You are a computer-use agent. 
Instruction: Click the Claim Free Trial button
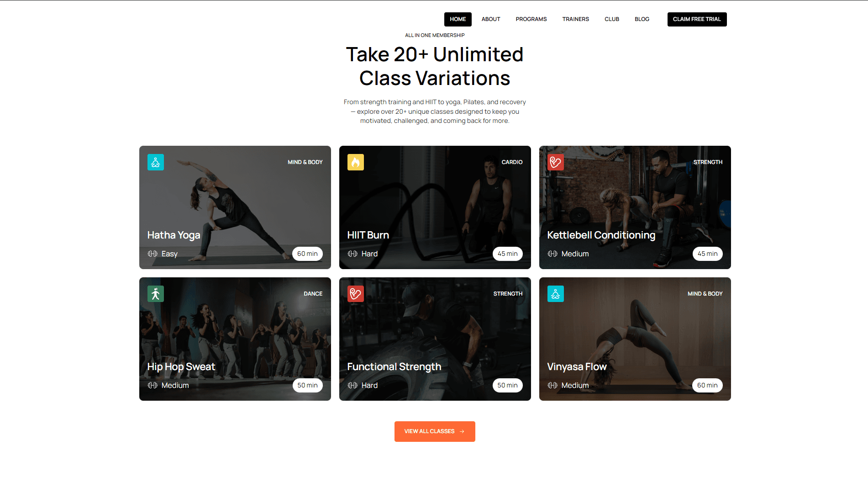click(x=697, y=19)
